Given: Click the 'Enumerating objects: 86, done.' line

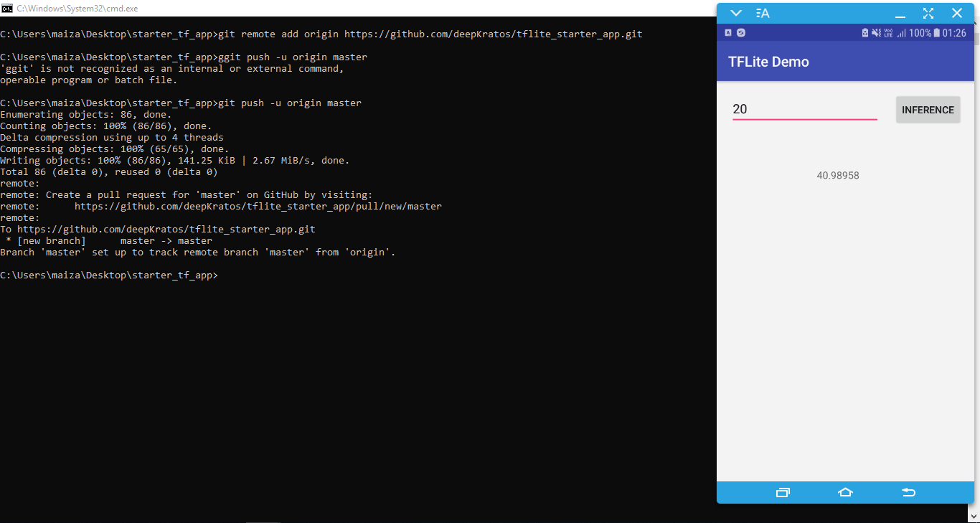Looking at the screenshot, I should pos(86,115).
